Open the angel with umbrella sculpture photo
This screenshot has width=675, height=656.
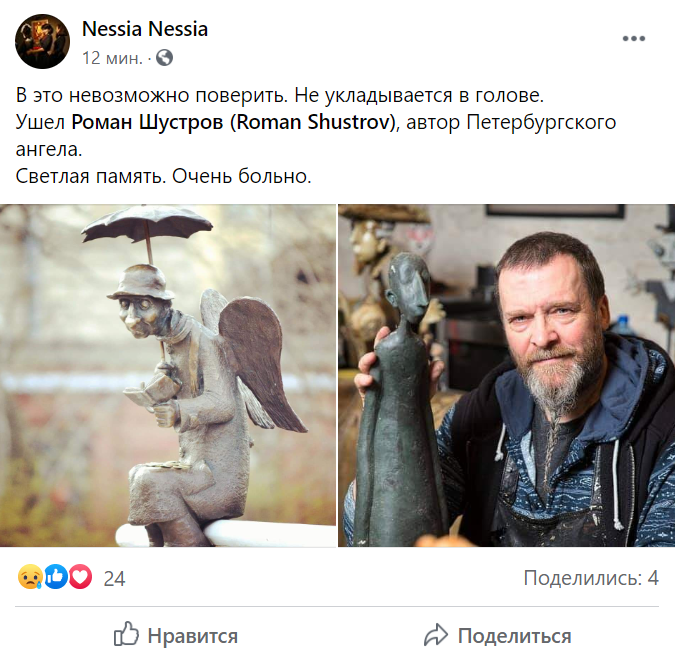(x=168, y=375)
